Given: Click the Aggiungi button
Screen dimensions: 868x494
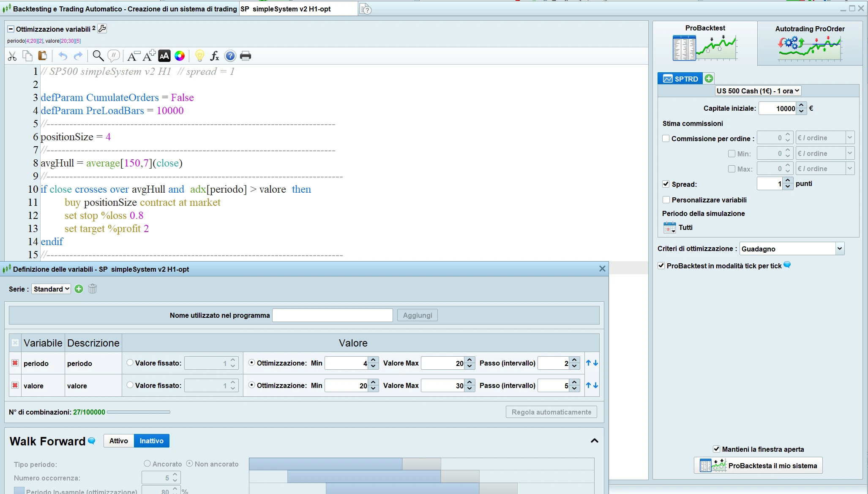Looking at the screenshot, I should 418,315.
